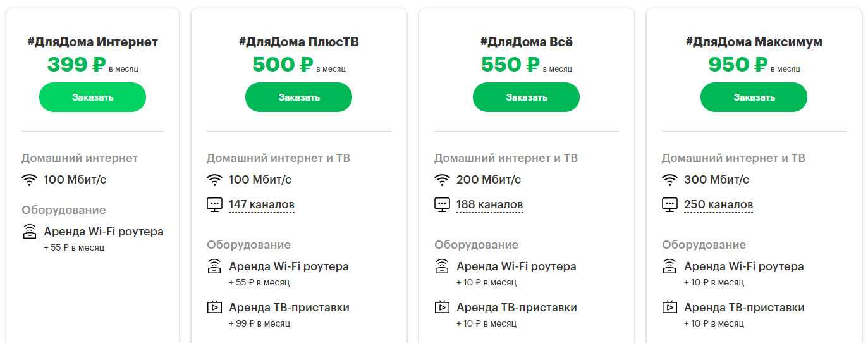The width and height of the screenshot is (868, 343).
Task: Order the #ДляДома Всё tariff
Action: 526,97
